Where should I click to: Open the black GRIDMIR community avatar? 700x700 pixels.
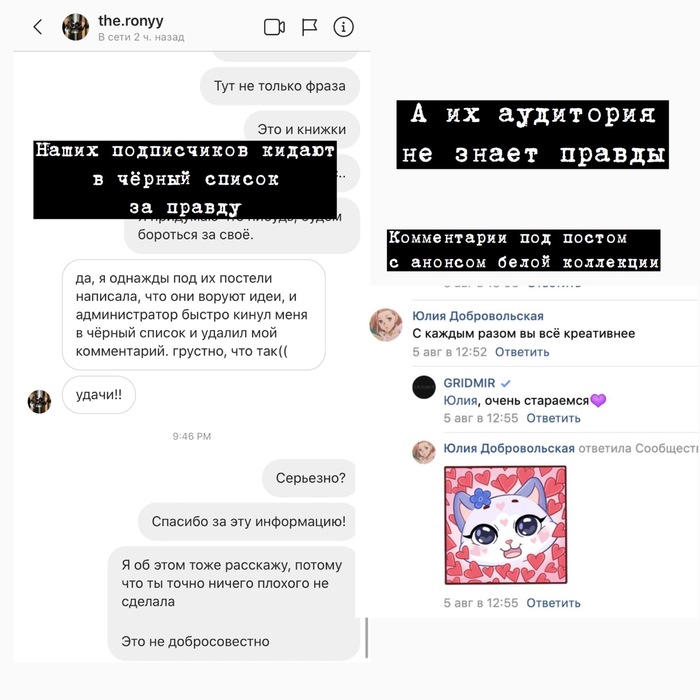coord(424,387)
